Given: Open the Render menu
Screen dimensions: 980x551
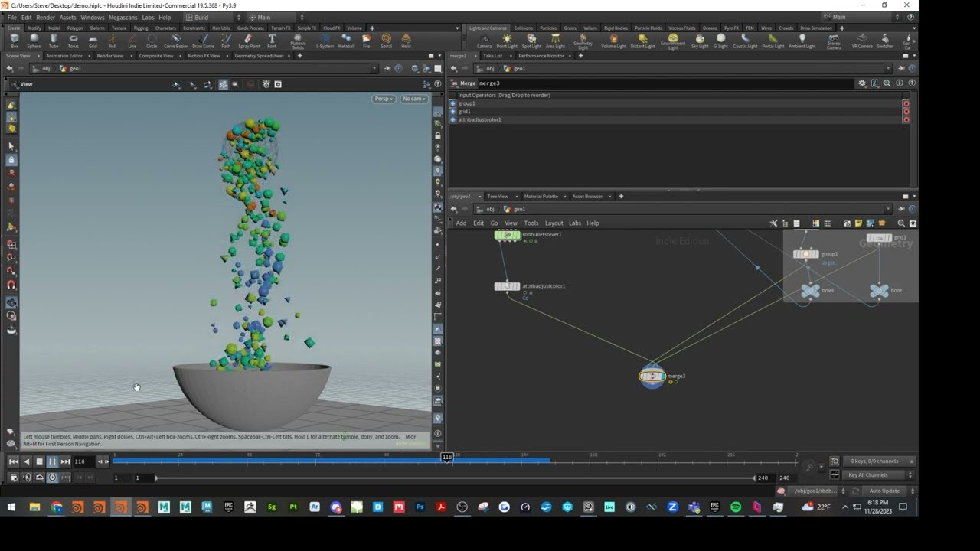Looking at the screenshot, I should [45, 17].
